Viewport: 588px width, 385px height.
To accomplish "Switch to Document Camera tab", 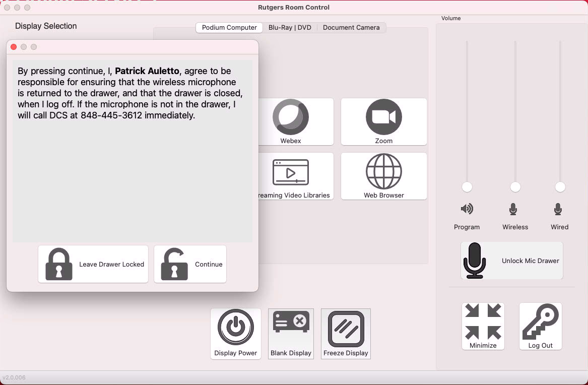I will point(351,28).
